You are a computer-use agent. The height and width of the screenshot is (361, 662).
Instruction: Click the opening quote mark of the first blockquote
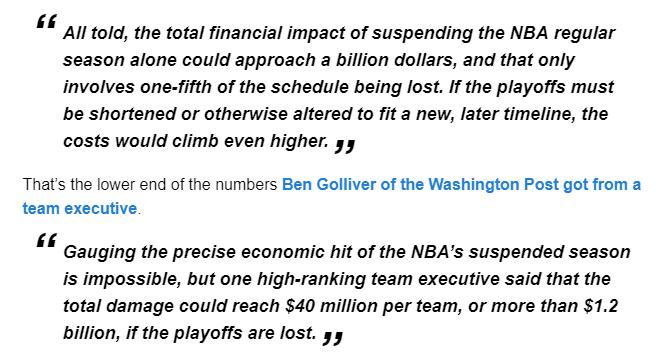tap(46, 22)
